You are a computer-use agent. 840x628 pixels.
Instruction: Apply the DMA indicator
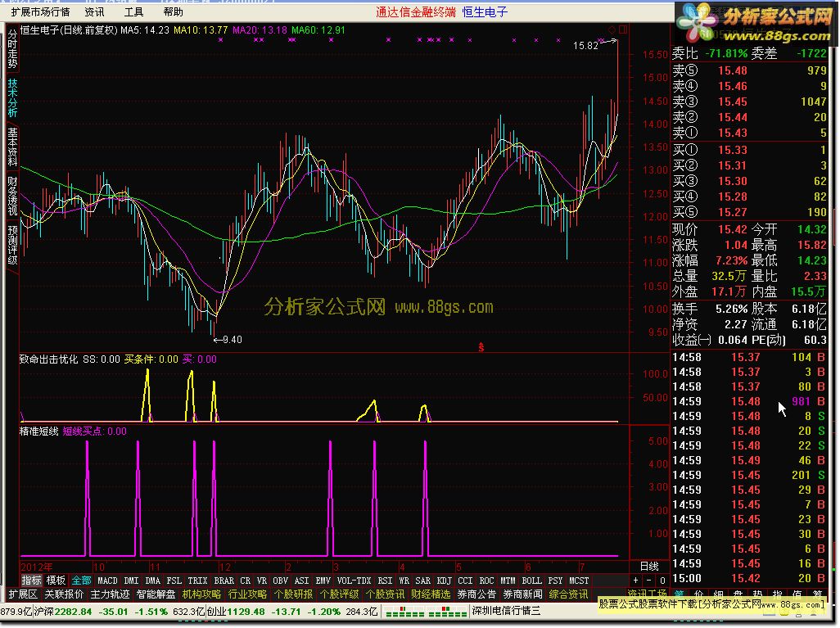152,581
